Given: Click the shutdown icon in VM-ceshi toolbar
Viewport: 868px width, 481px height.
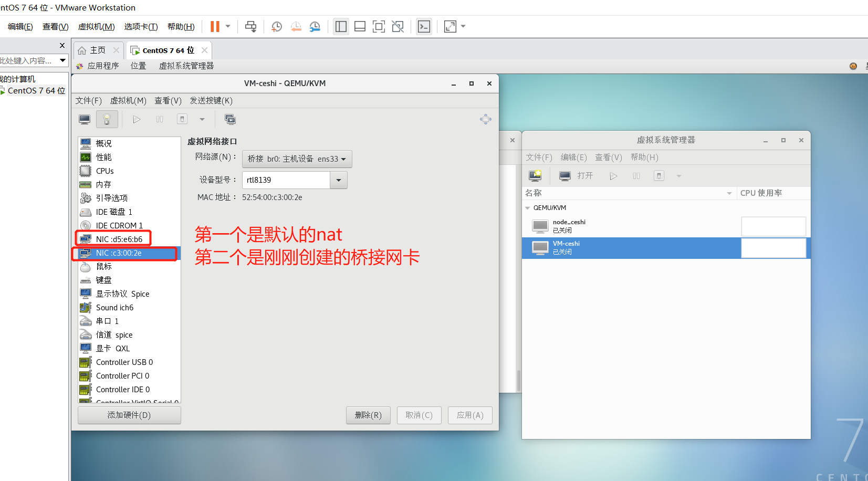Looking at the screenshot, I should point(182,119).
